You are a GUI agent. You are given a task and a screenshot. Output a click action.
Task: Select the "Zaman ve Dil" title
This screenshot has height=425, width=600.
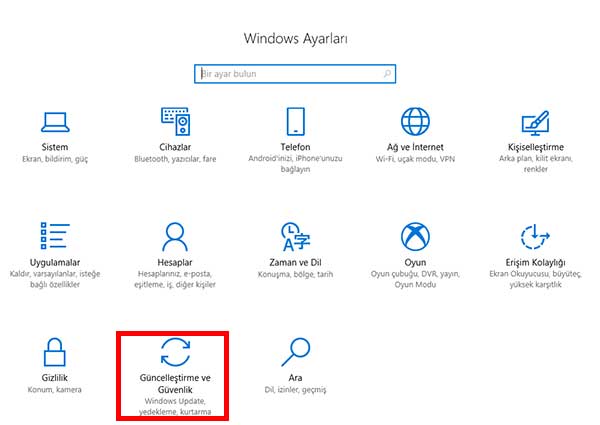pyautogui.click(x=295, y=262)
